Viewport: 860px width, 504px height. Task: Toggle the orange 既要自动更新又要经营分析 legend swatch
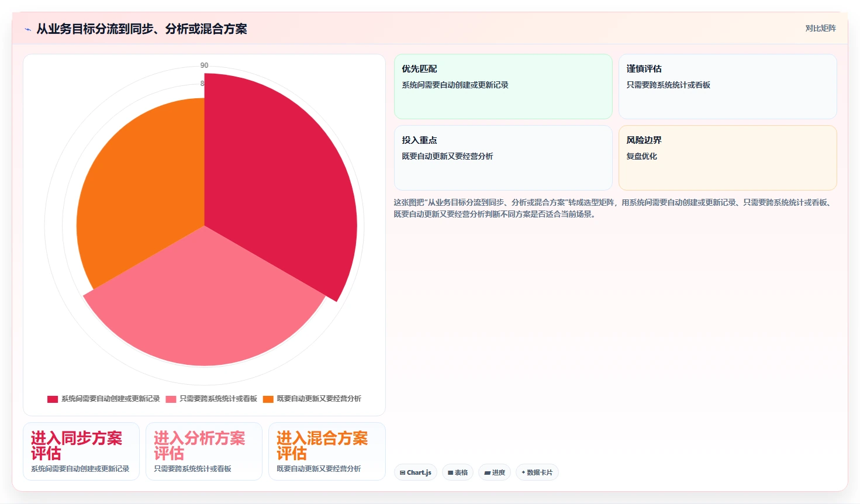[268, 399]
